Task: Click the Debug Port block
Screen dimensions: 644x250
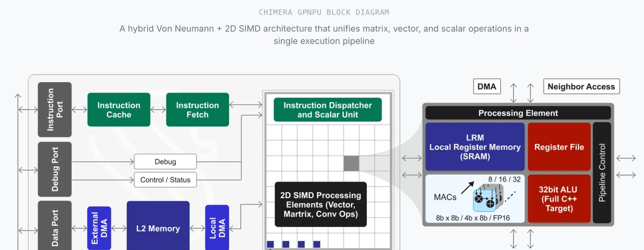Action: (55, 169)
